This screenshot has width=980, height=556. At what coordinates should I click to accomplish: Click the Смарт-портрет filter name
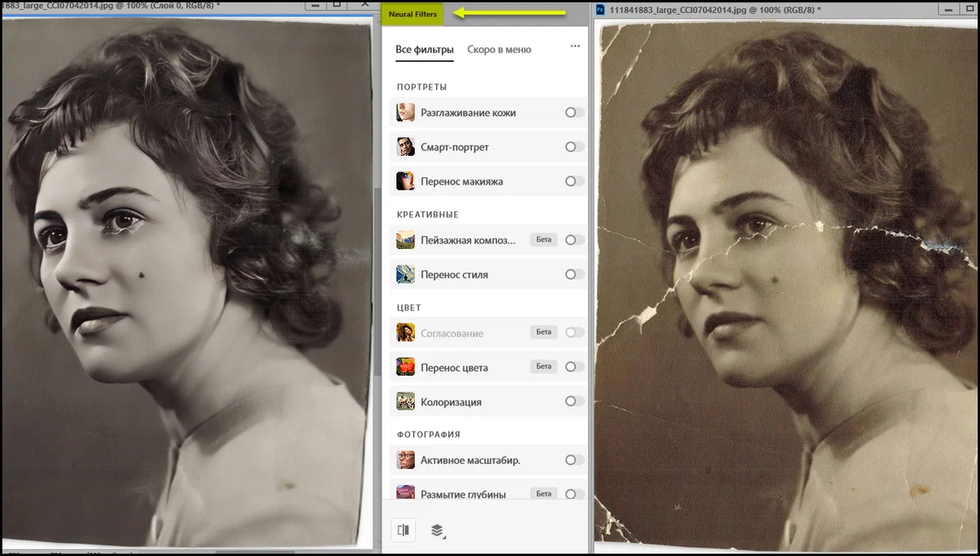coord(455,147)
